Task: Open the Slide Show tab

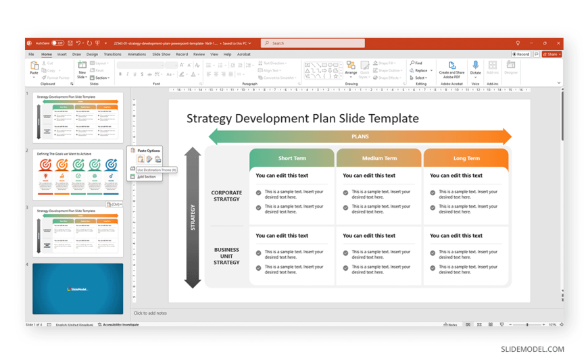Action: 162,54
